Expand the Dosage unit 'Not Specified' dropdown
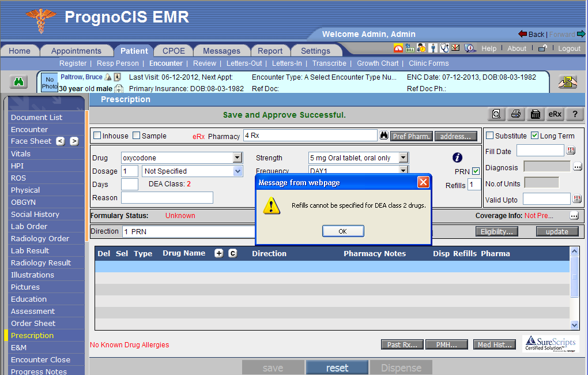Viewport: 588px width, 375px height. click(238, 171)
